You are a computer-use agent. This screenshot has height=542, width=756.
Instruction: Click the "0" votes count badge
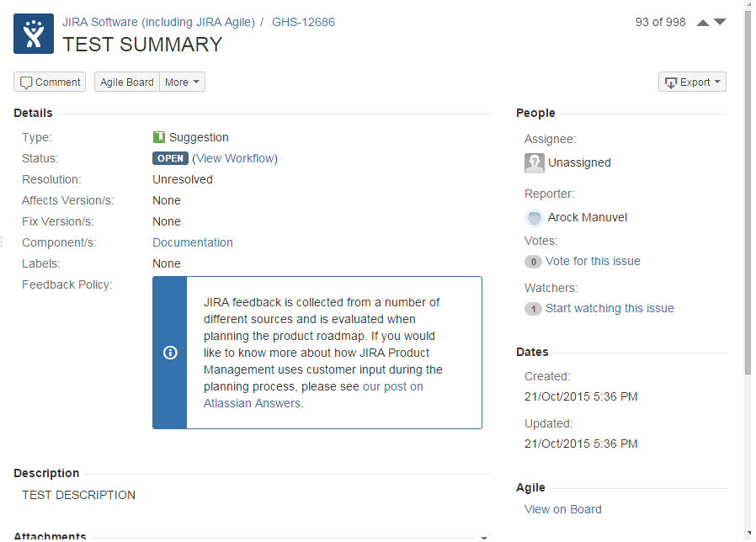tap(533, 262)
